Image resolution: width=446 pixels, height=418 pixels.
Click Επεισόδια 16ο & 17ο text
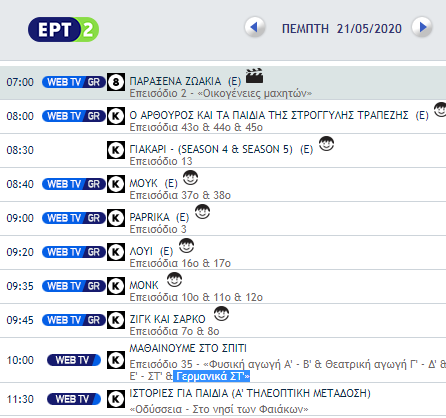coord(180,263)
